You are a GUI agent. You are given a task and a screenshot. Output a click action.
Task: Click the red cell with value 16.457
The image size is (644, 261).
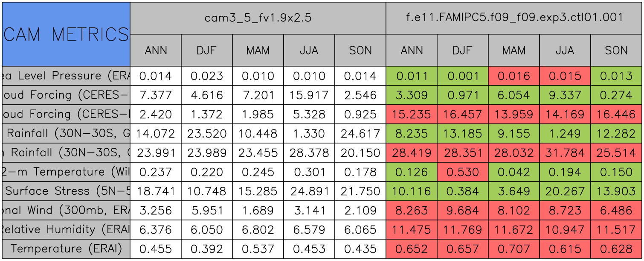click(462, 114)
